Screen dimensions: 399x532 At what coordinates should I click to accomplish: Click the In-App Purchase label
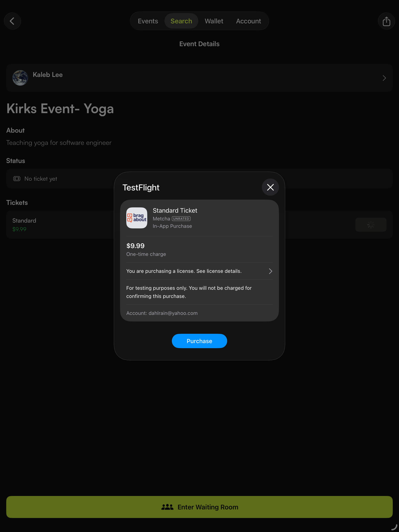[172, 226]
